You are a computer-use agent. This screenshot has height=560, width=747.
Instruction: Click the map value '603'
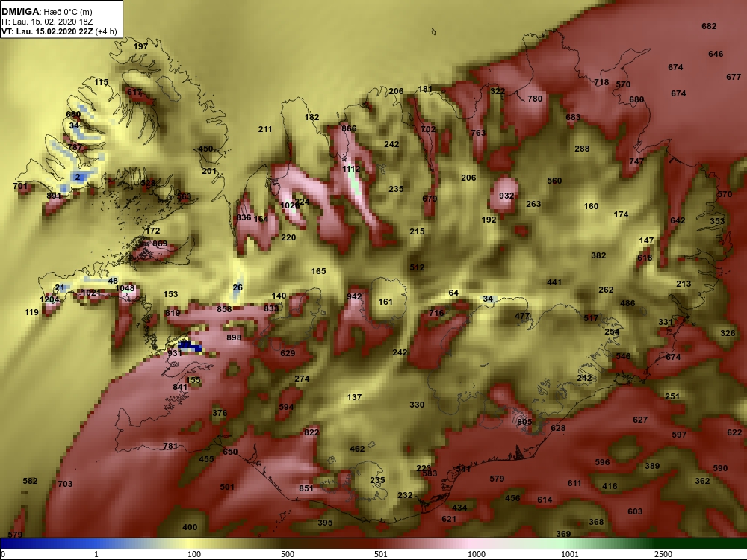click(635, 511)
